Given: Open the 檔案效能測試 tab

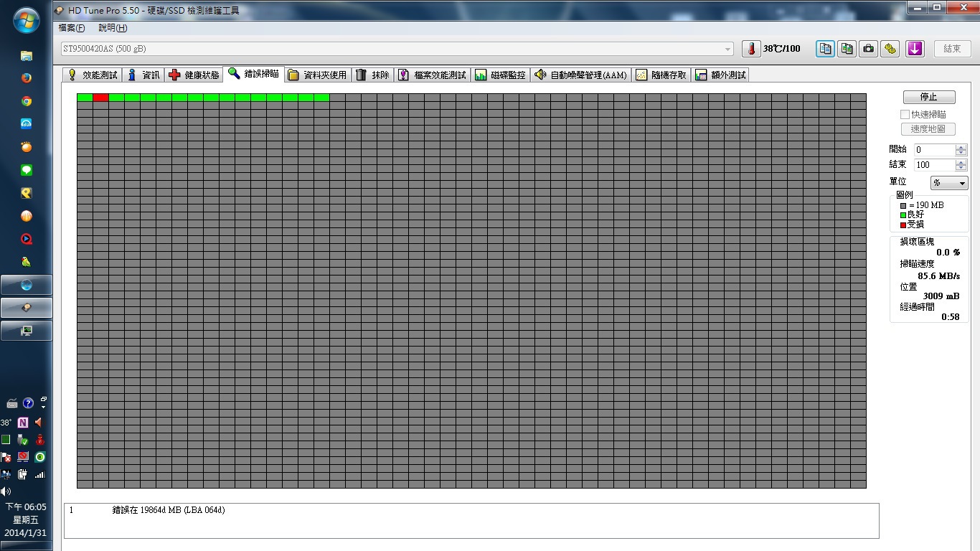Looking at the screenshot, I should pyautogui.click(x=432, y=75).
